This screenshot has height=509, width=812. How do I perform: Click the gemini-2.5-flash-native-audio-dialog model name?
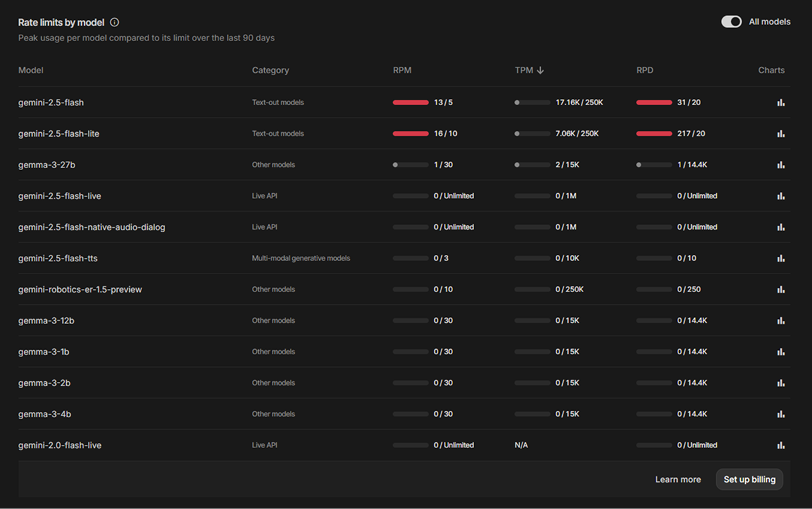[92, 227]
